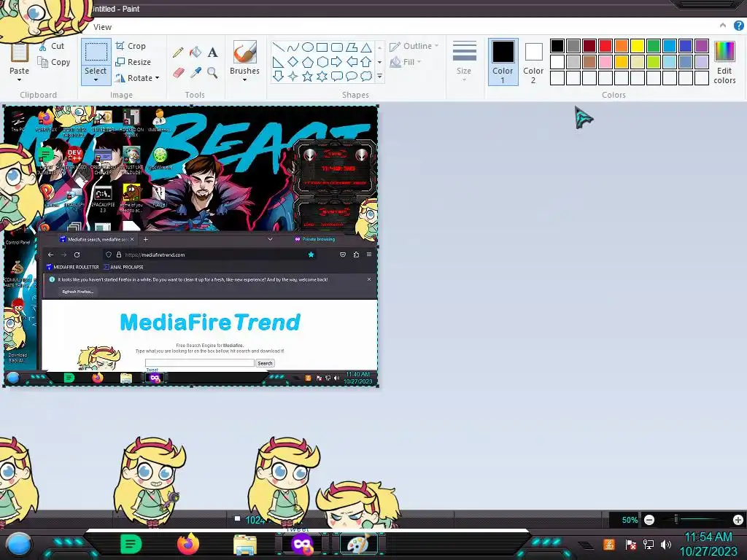747x560 pixels.
Task: Select the Pencil tool
Action: pos(178,52)
